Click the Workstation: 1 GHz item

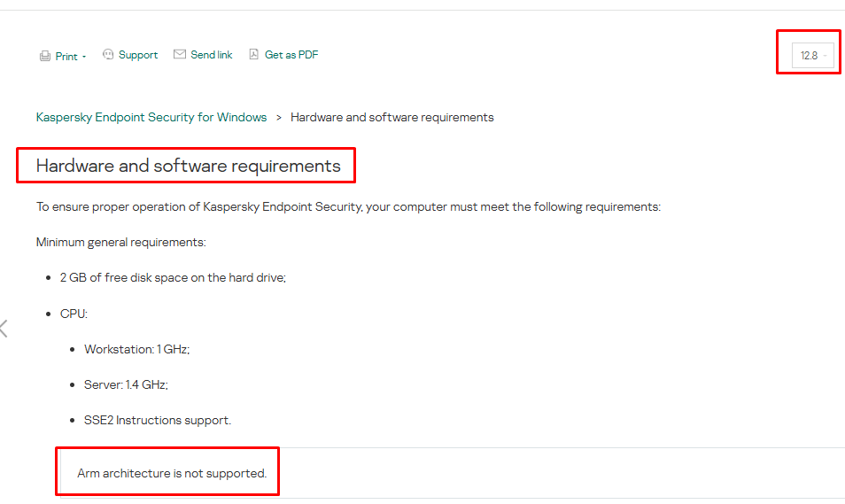point(136,349)
